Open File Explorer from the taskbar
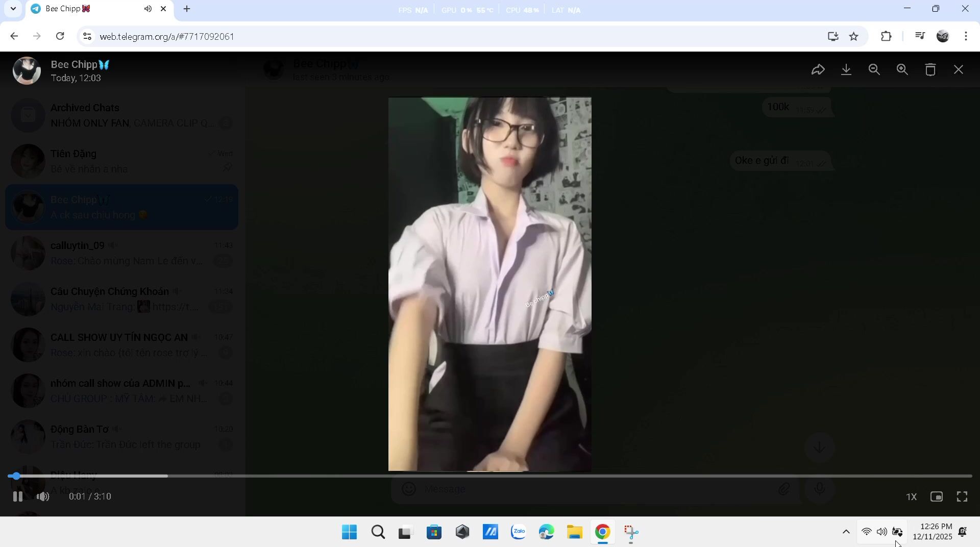 coord(575,532)
